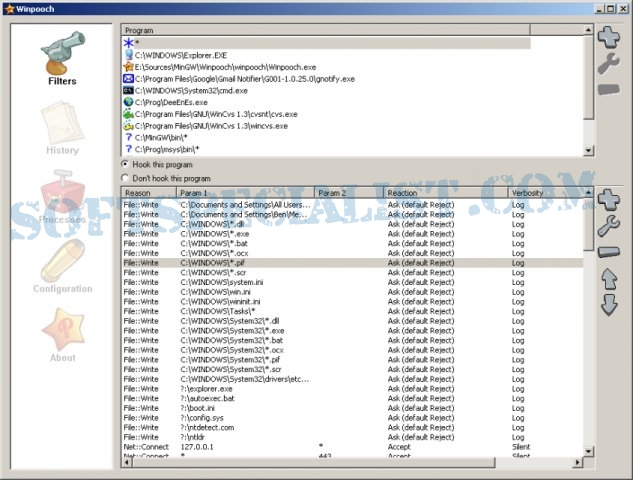Sort by the Param 2 column header
The image size is (633, 480).
point(349,193)
